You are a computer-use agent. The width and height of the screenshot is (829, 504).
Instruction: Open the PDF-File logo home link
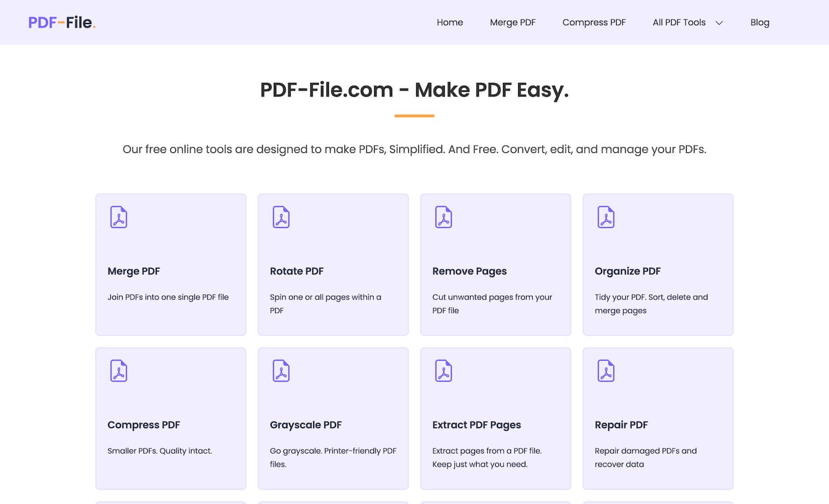[62, 22]
